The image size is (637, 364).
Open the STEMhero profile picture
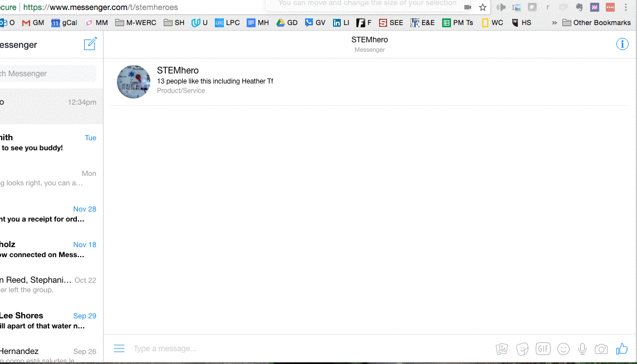click(x=134, y=82)
